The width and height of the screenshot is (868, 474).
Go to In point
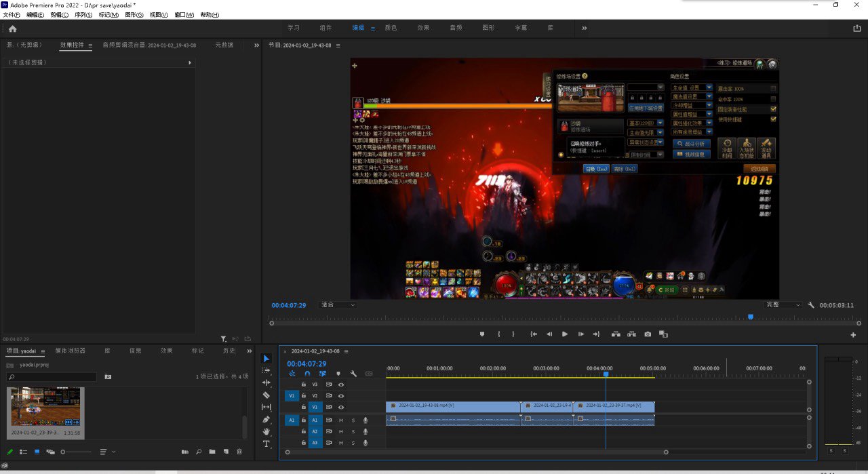[534, 334]
